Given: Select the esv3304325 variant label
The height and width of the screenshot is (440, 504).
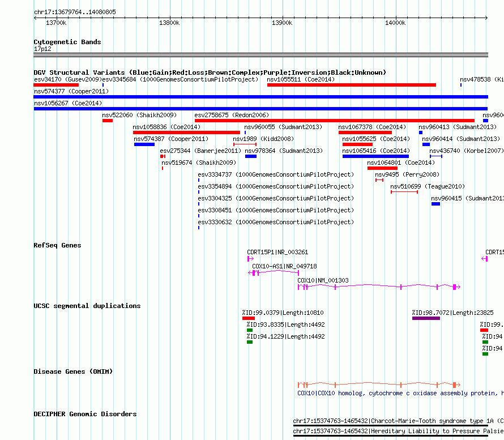Looking at the screenshot, I should click(276, 198).
